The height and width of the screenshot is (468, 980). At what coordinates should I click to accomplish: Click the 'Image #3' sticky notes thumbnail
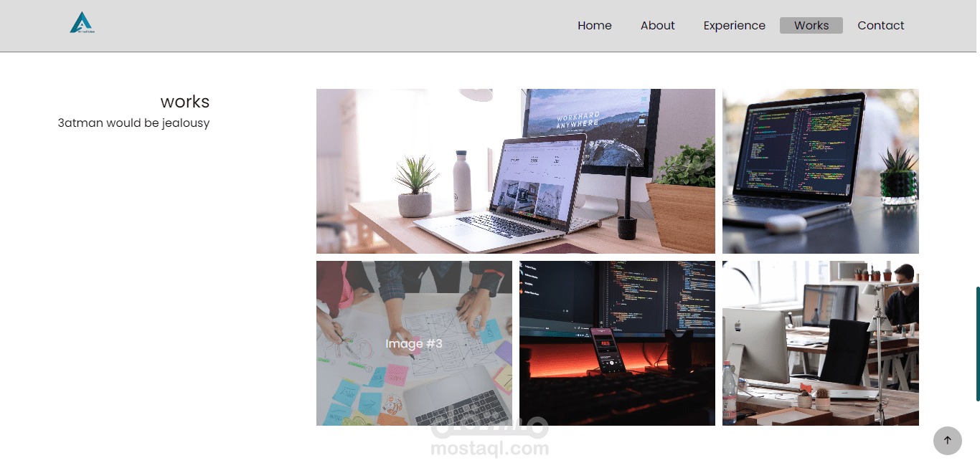point(414,343)
